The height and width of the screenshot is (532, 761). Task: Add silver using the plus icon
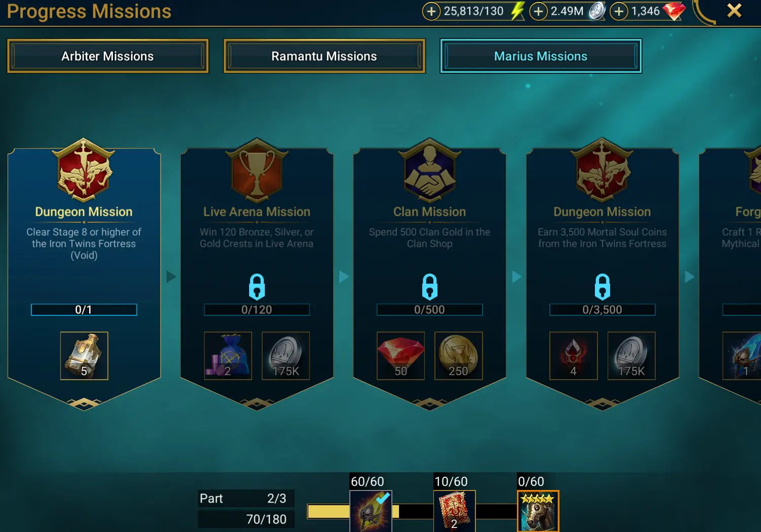click(x=538, y=11)
